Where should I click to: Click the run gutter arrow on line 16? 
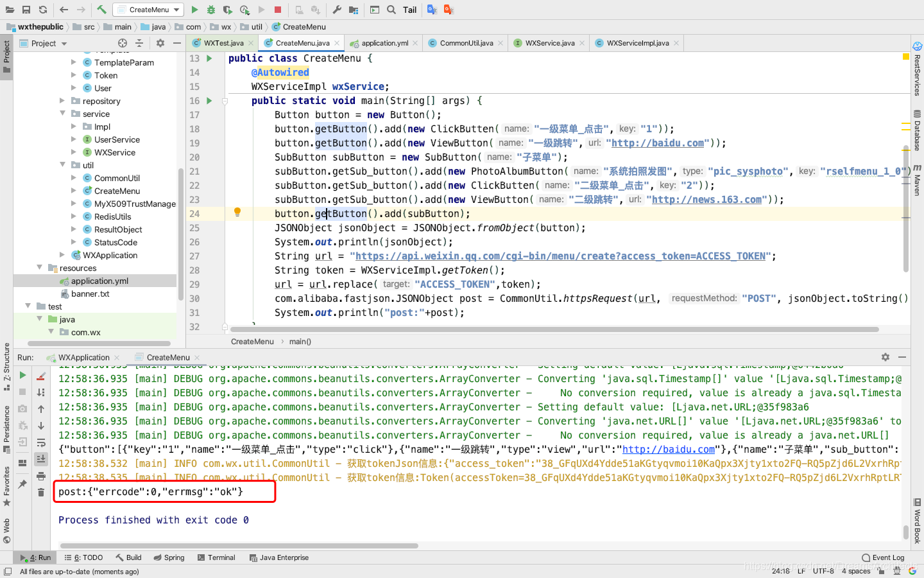point(209,101)
